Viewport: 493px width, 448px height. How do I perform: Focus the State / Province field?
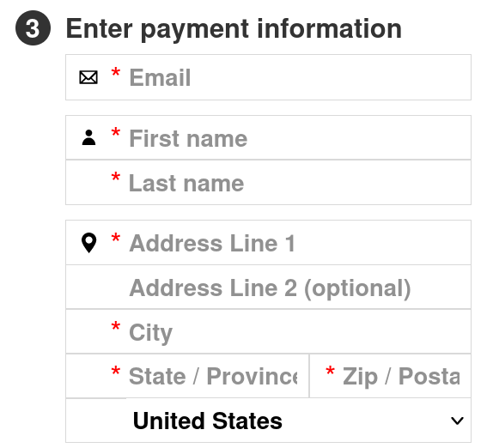pos(187,376)
